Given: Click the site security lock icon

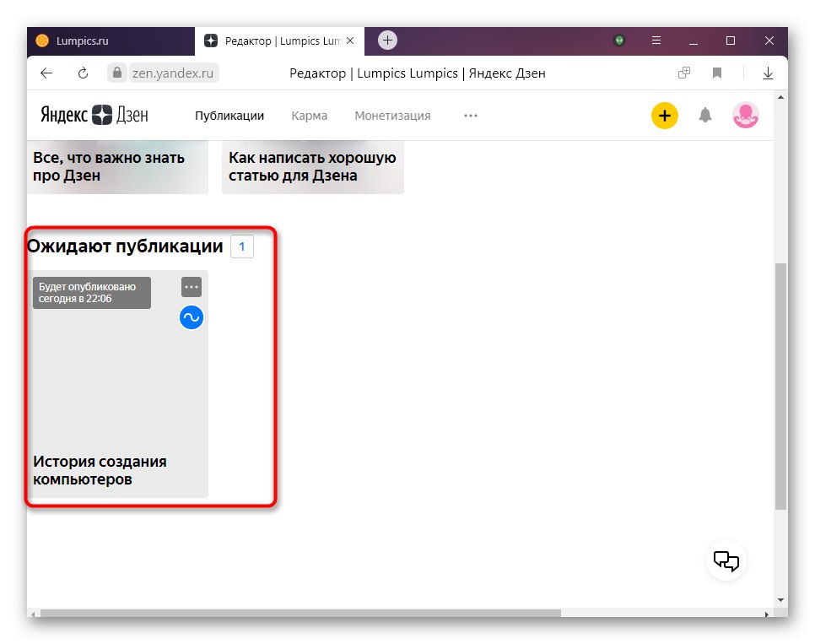Looking at the screenshot, I should click(x=117, y=73).
